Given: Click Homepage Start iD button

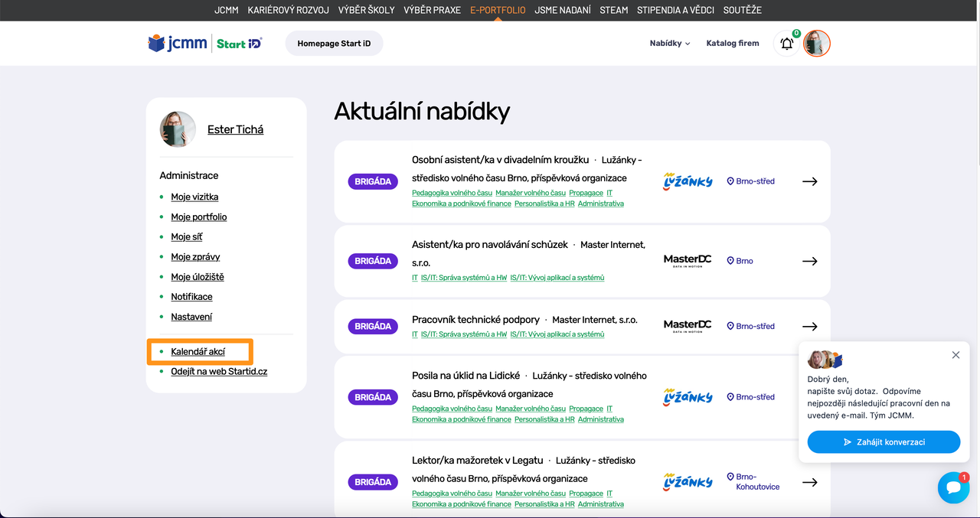Looking at the screenshot, I should (334, 44).
